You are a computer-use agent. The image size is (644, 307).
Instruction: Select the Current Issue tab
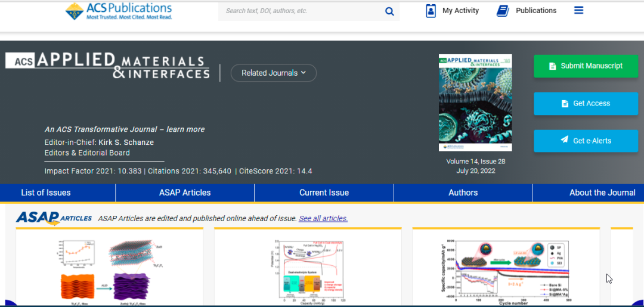[x=324, y=193]
